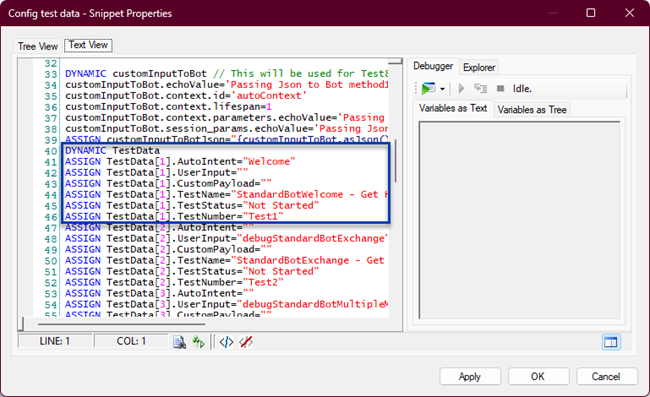Switch to the Tree View tab
This screenshot has width=650, height=397.
point(38,46)
